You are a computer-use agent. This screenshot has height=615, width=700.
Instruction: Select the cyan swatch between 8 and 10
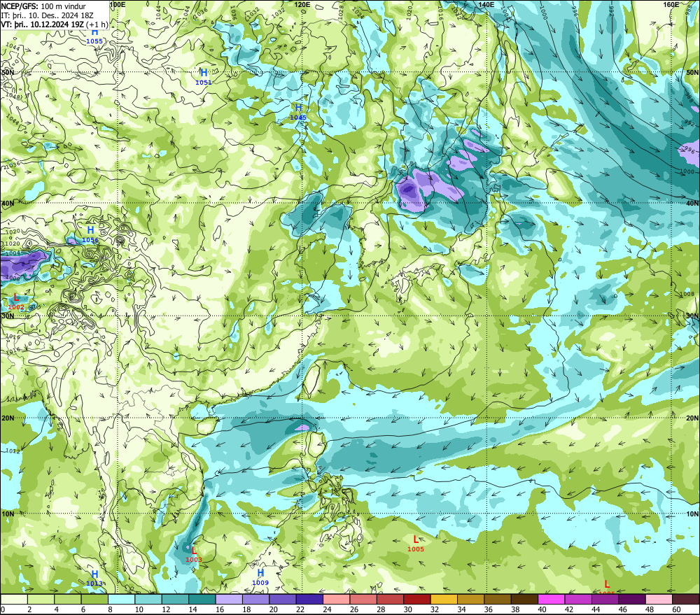121,600
